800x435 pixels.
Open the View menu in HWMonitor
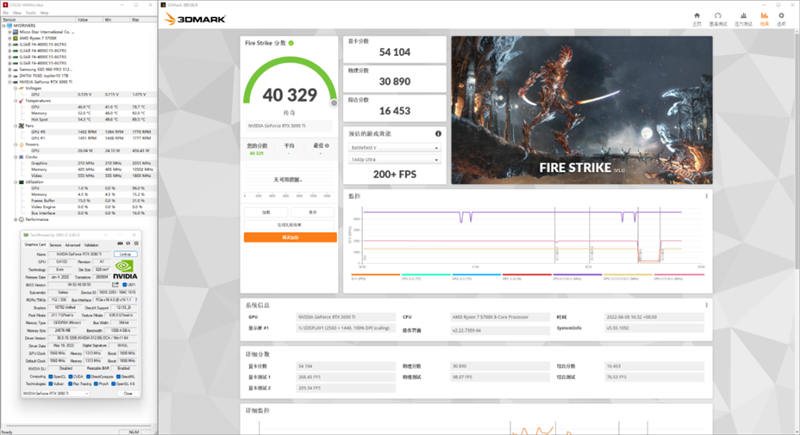point(17,13)
